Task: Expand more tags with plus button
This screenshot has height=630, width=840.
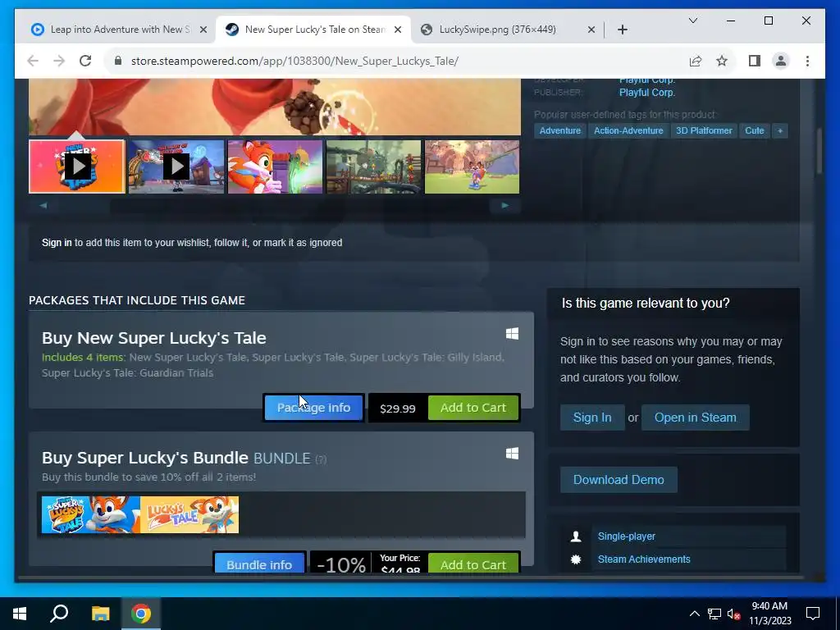Action: tap(780, 130)
